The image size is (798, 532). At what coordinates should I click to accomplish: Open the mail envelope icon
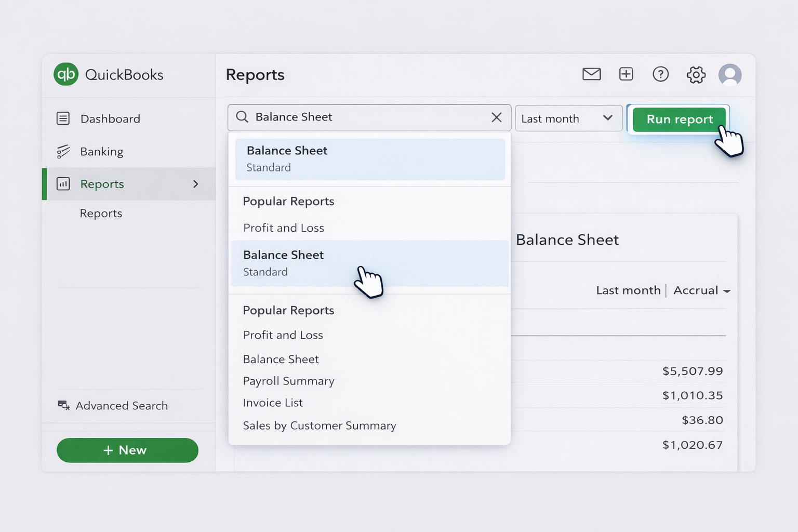(x=591, y=74)
